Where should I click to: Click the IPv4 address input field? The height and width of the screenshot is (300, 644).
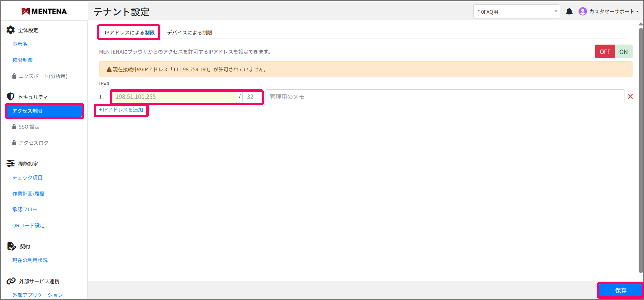tap(174, 97)
